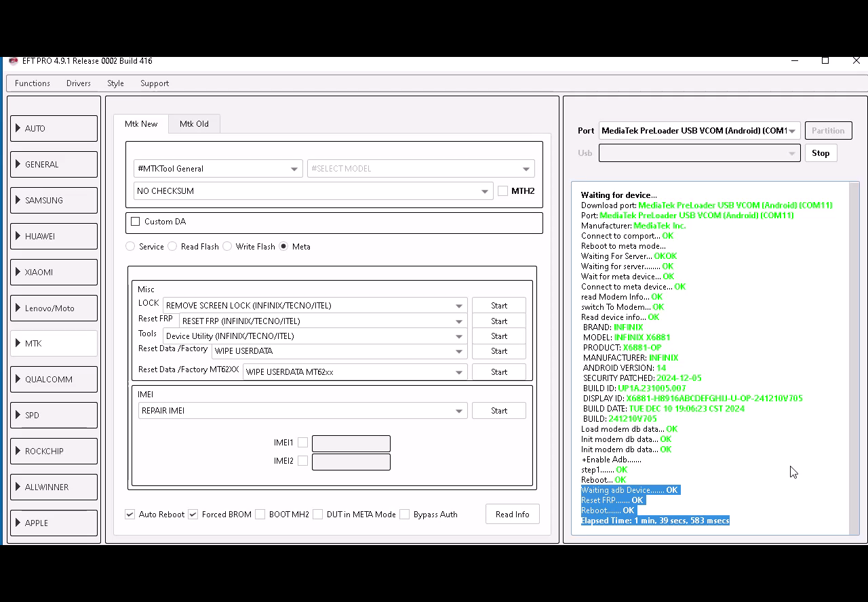Screen dimensions: 868x602
Task: Click the 'MODEL: INFINIX X6881' log line
Action: pyautogui.click(x=627, y=338)
